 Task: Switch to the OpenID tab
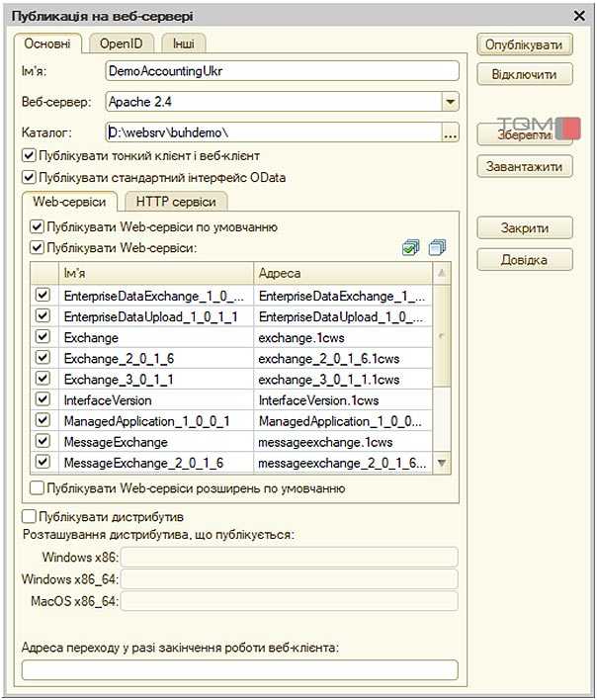click(122, 44)
